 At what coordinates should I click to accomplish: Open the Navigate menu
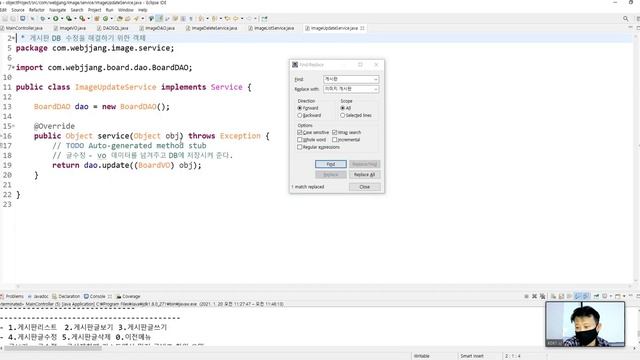[x=57, y=10]
